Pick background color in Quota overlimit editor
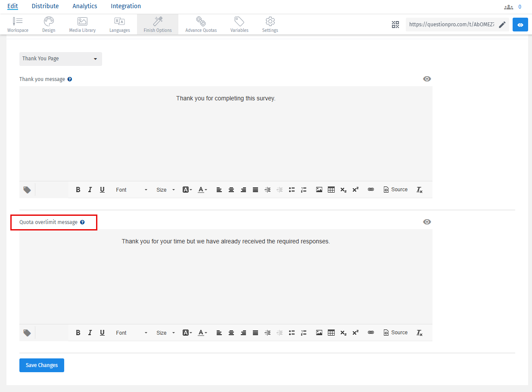Screen dimensions: 532x392 tap(187, 333)
